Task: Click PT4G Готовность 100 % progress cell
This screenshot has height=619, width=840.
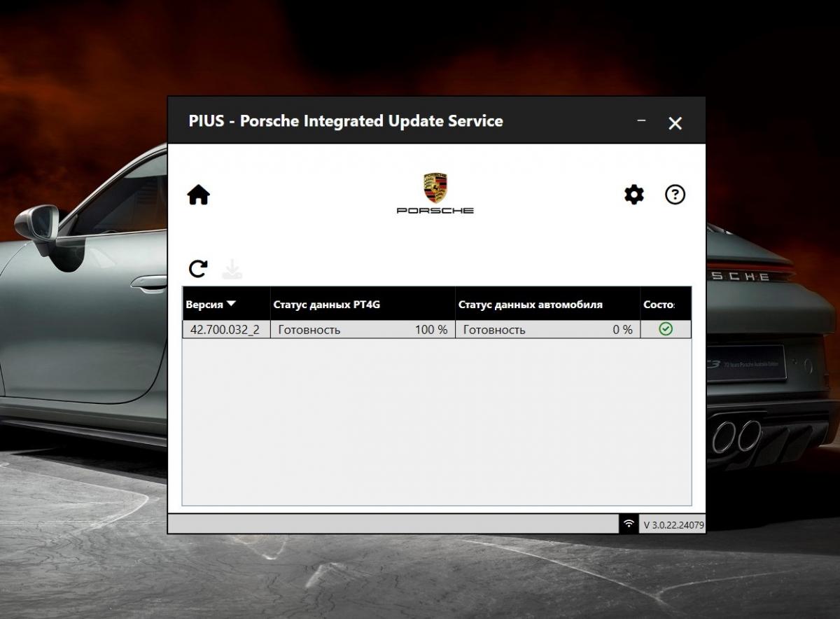Action: [363, 329]
